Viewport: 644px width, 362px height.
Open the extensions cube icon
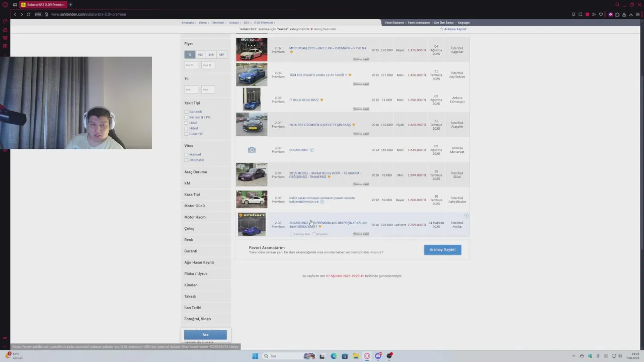pos(617,14)
